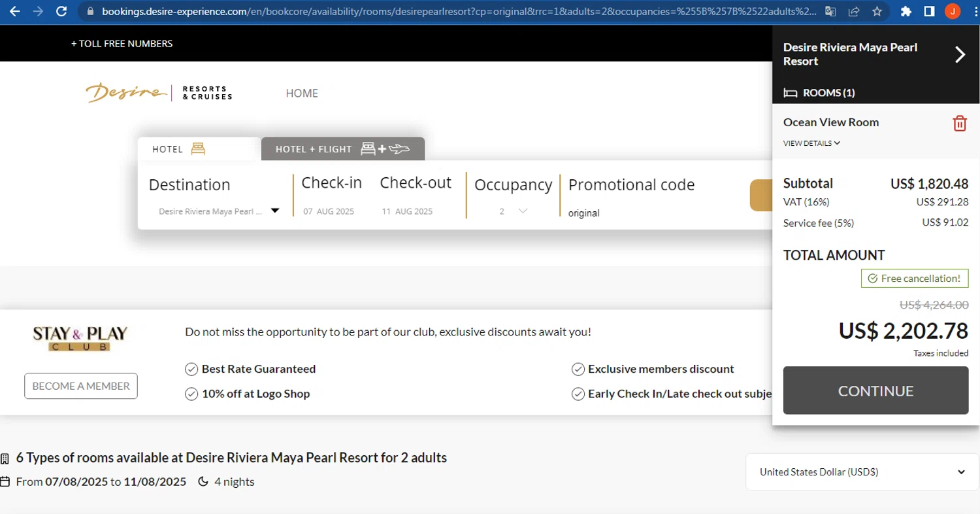Click the 10% off at Logo Shop benefit
Screen dimensions: 980x514
point(248,394)
